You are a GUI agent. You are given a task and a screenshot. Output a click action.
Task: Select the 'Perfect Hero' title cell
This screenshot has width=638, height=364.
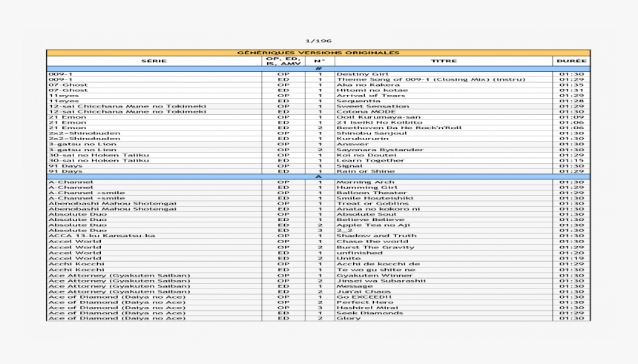pos(444,302)
